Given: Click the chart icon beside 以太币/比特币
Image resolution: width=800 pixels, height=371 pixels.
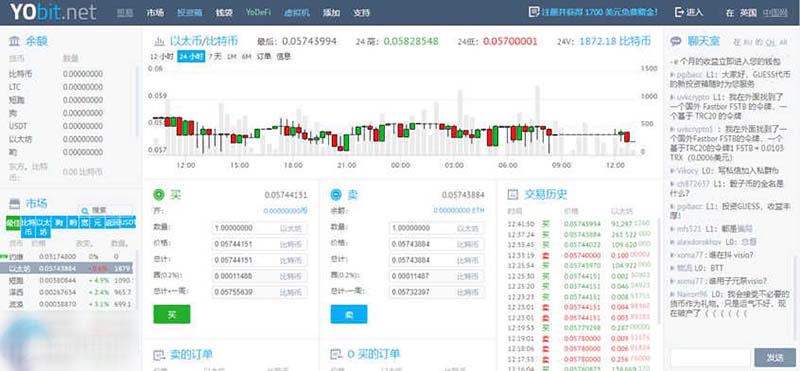Looking at the screenshot, I should point(159,41).
